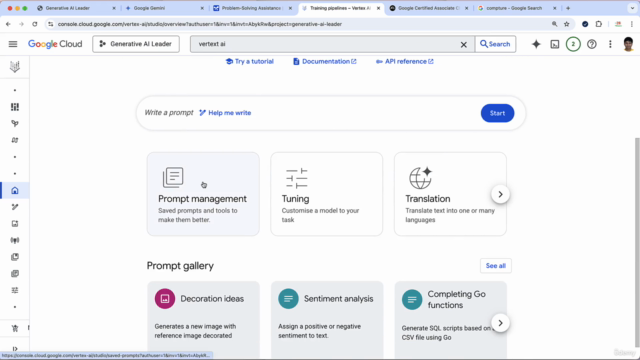Open the Model Garden sidebar icon
The height and width of the screenshot is (360, 640).
[15, 123]
